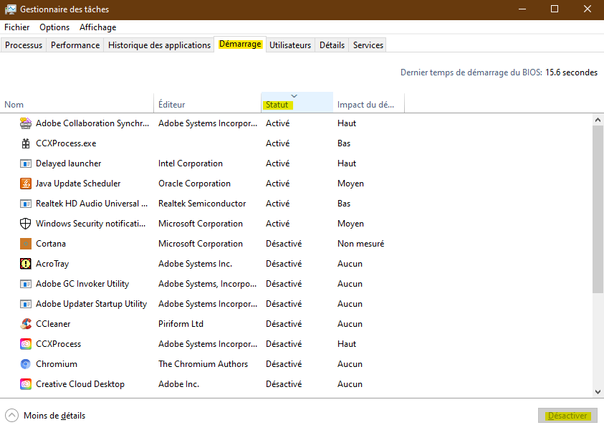The width and height of the screenshot is (604, 433).
Task: Select the Windows Security notification shield icon
Action: [x=26, y=224]
